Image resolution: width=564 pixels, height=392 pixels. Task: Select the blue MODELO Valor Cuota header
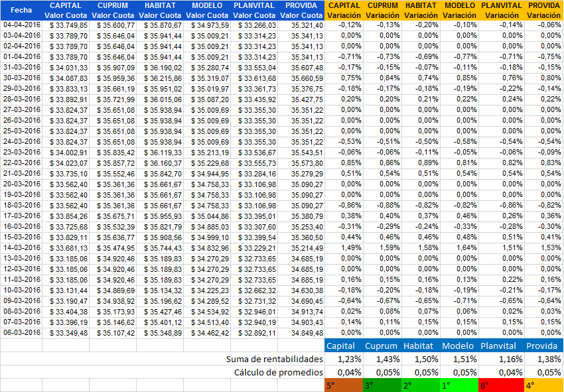click(x=207, y=11)
